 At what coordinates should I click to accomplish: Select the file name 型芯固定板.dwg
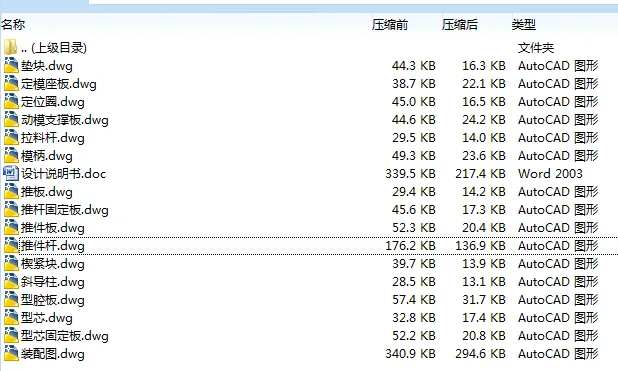pyautogui.click(x=65, y=336)
